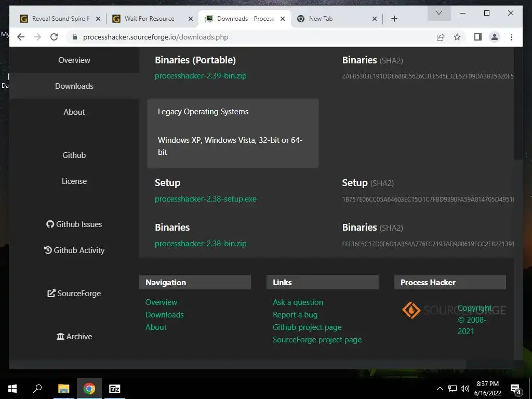Go back to the previous page

(21, 37)
